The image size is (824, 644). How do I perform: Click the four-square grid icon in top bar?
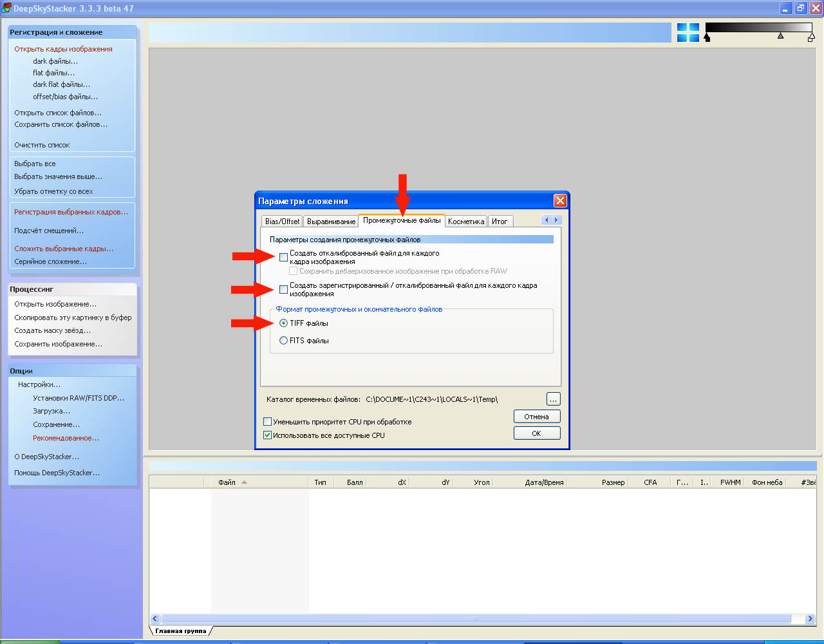(x=688, y=33)
